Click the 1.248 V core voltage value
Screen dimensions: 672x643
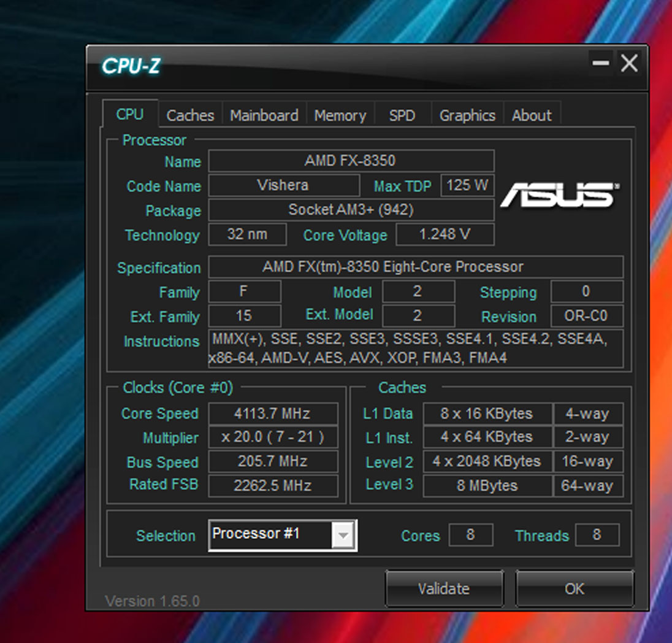point(445,234)
